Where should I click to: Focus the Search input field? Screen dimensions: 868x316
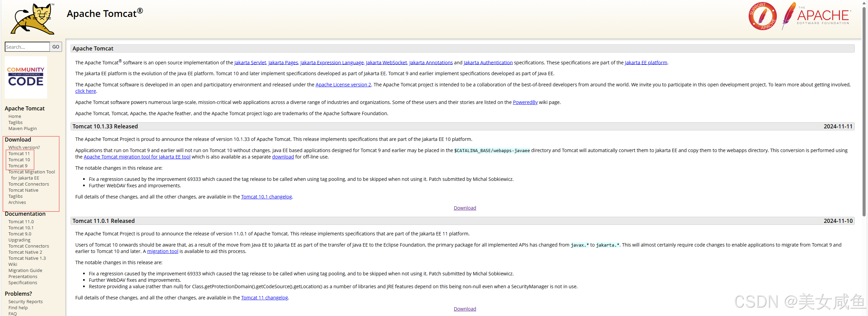[x=27, y=47]
